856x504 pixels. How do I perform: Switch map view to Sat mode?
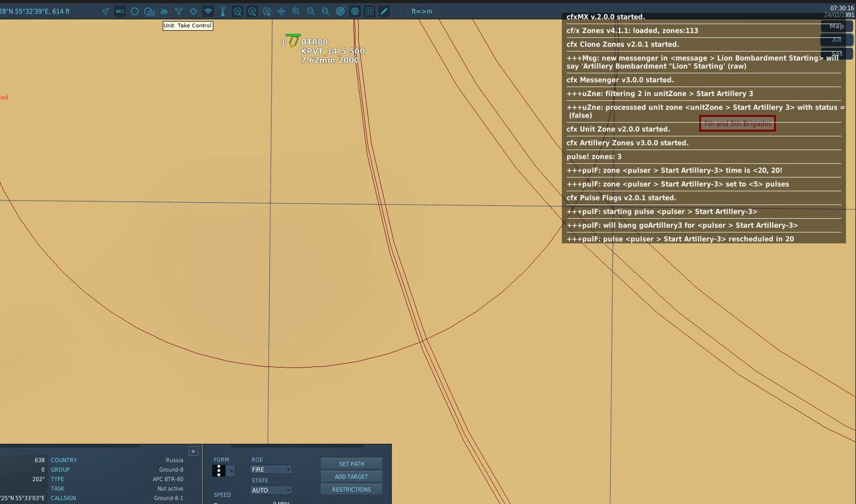[836, 53]
